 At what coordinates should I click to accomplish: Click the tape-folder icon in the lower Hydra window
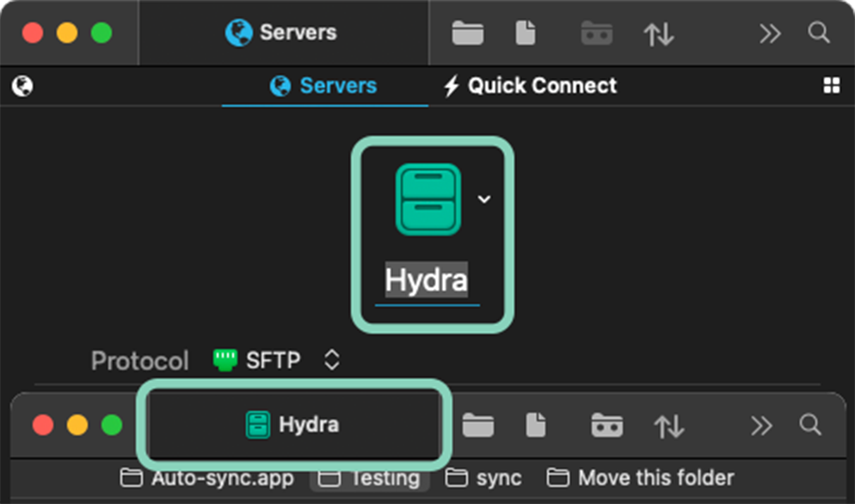[x=607, y=425]
